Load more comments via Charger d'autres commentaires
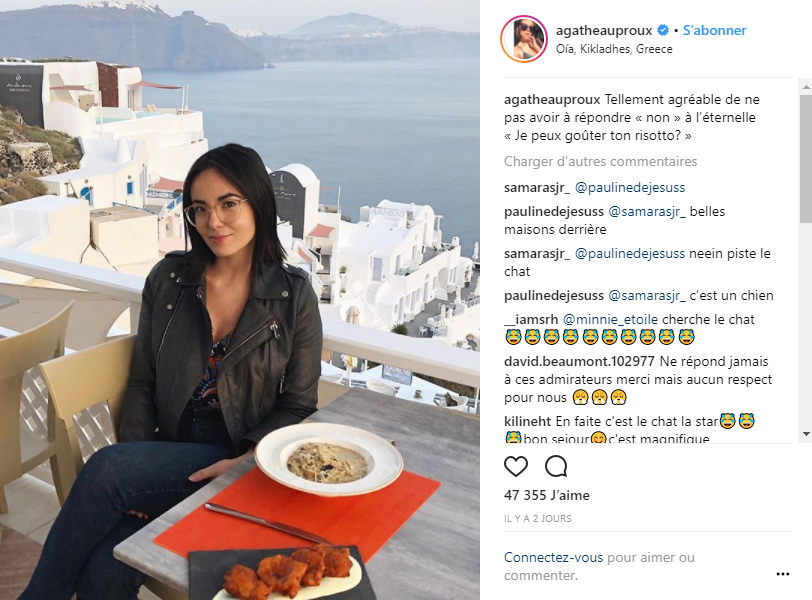The width and height of the screenshot is (812, 600). click(x=600, y=162)
